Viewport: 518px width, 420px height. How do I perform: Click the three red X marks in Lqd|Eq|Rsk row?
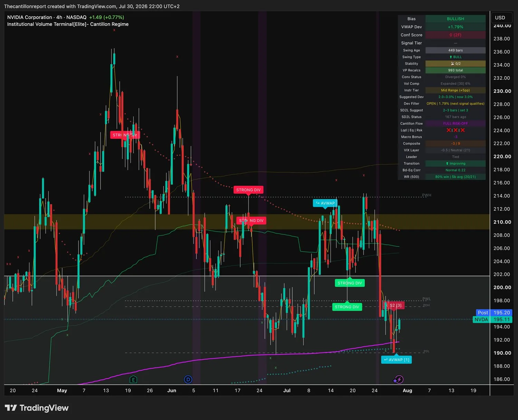tap(455, 130)
